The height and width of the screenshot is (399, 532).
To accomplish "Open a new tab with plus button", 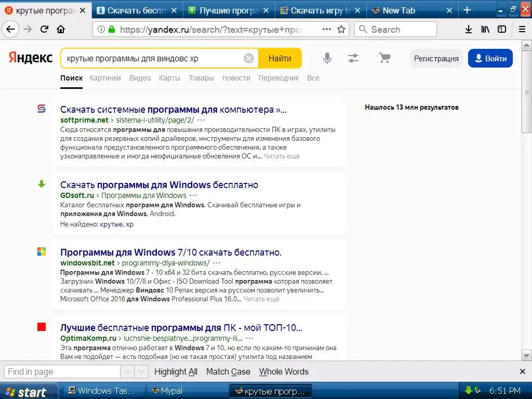I will click(467, 10).
